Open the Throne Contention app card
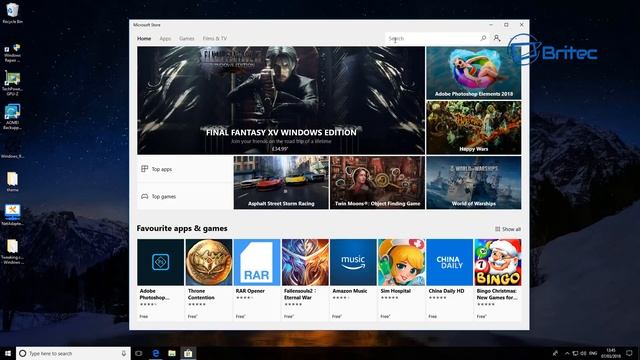This screenshot has height=360, width=640. pyautogui.click(x=209, y=280)
